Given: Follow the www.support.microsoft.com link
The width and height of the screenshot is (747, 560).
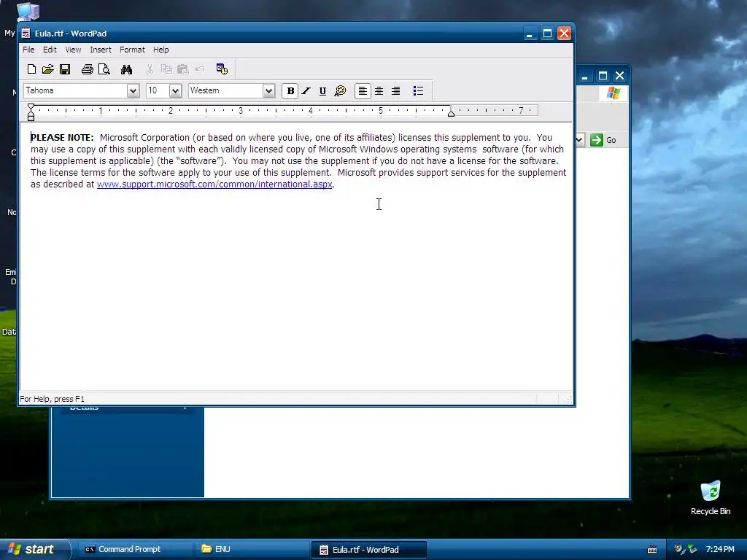Looking at the screenshot, I should point(214,184).
